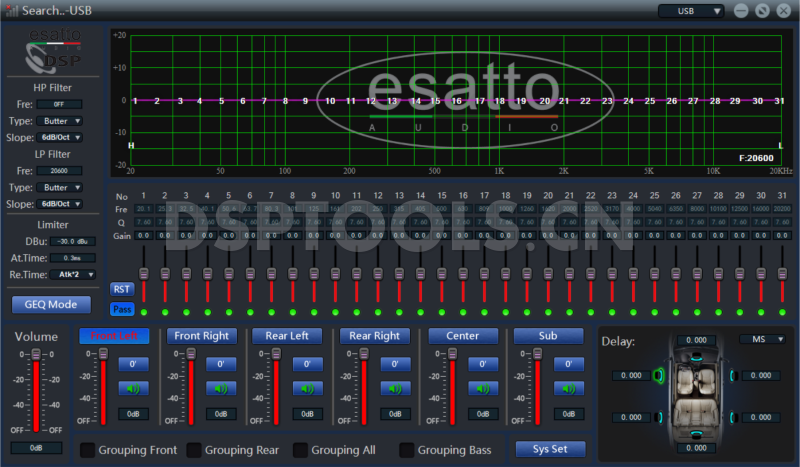Screen dimensions: 800x467
Task: Mute the Sub channel speaker icon
Action: click(x=568, y=388)
